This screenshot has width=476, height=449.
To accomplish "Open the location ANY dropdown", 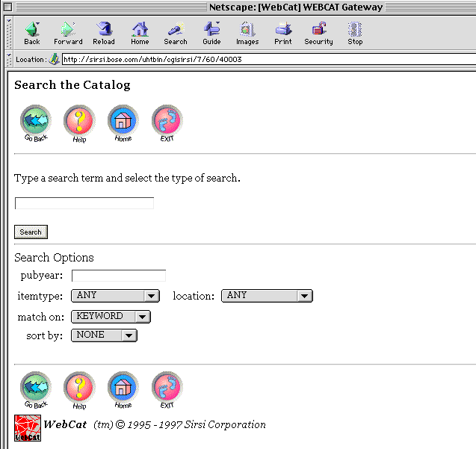I will click(266, 296).
